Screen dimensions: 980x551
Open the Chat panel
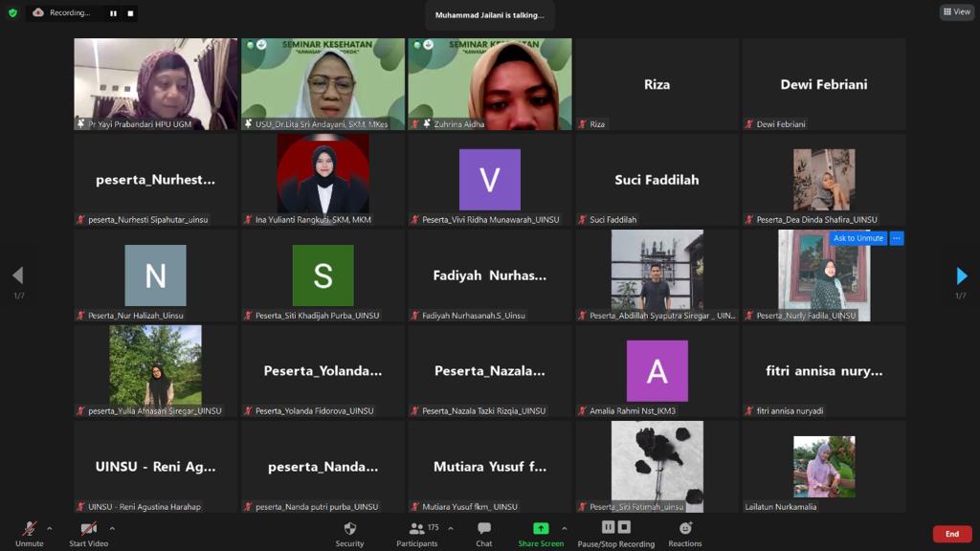pos(483,534)
